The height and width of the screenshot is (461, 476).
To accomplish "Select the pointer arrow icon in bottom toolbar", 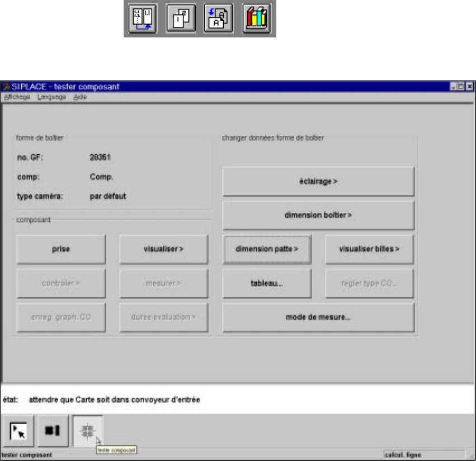I will coord(17,431).
